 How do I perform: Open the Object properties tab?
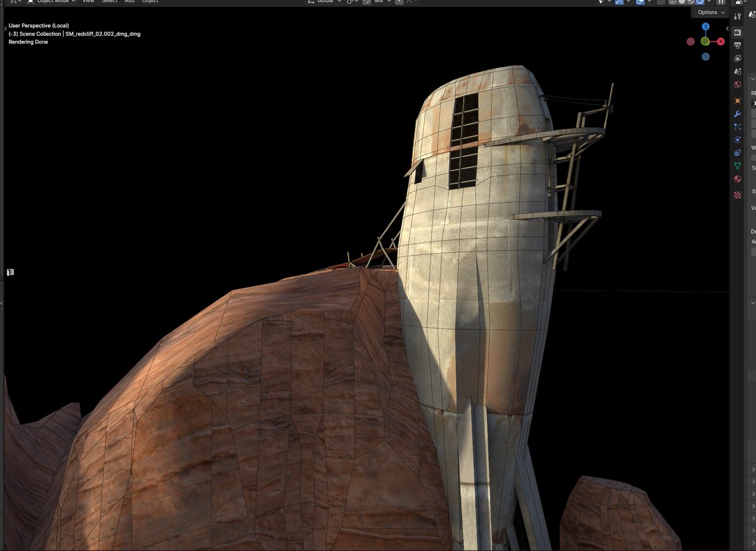[738, 101]
